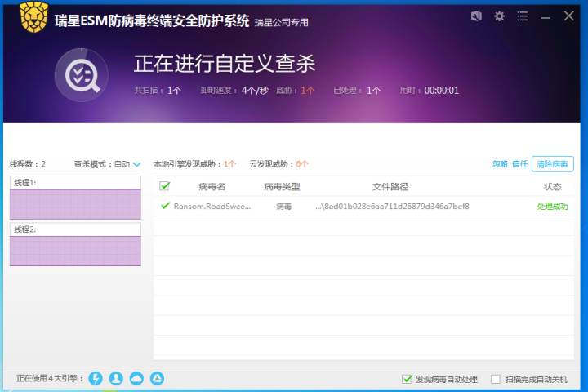Click the 信任 link
588x392 pixels.
(519, 164)
